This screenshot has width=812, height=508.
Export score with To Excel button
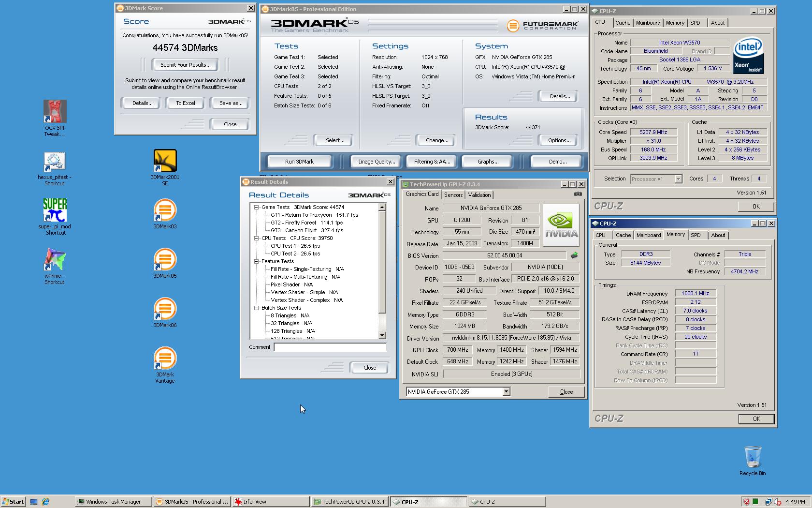point(186,103)
